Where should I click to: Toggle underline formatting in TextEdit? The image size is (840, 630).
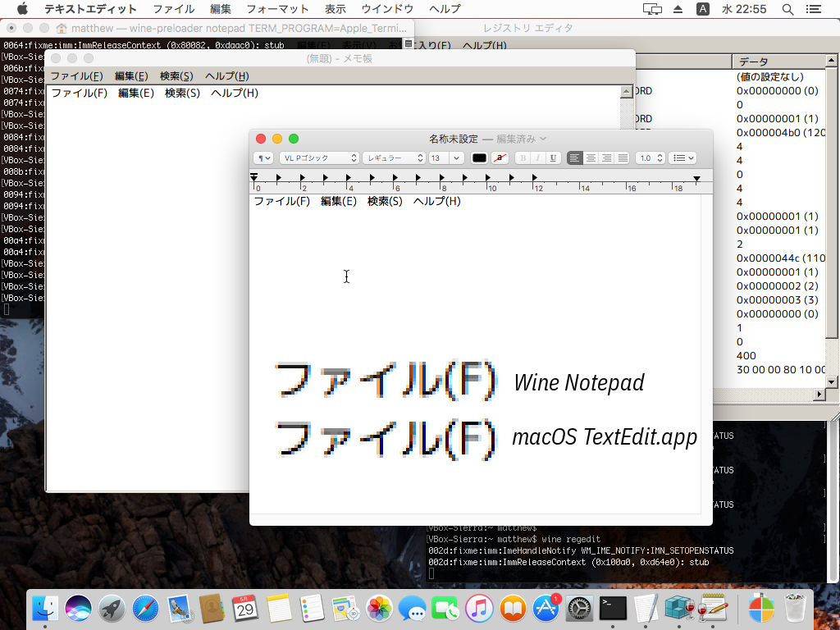click(x=554, y=158)
